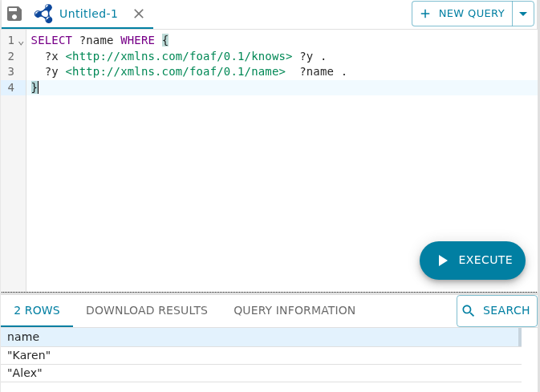Click the foaf name URI on line 3
540x392 pixels.
(x=175, y=71)
